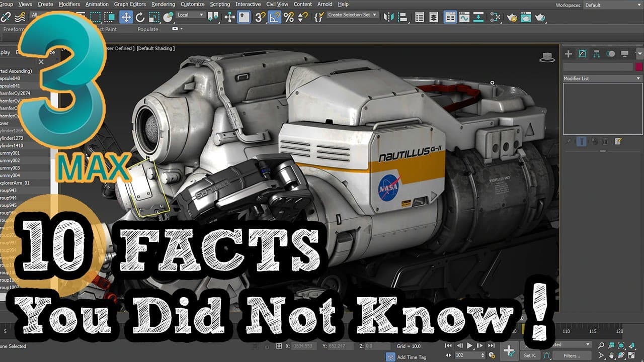The image size is (644, 362).
Task: Close the scene explorer panel
Action: click(x=41, y=62)
